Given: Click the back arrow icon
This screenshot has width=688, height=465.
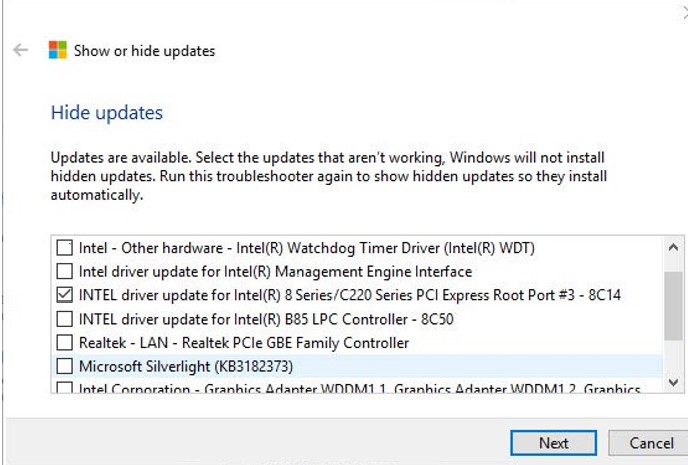Looking at the screenshot, I should pos(21,50).
